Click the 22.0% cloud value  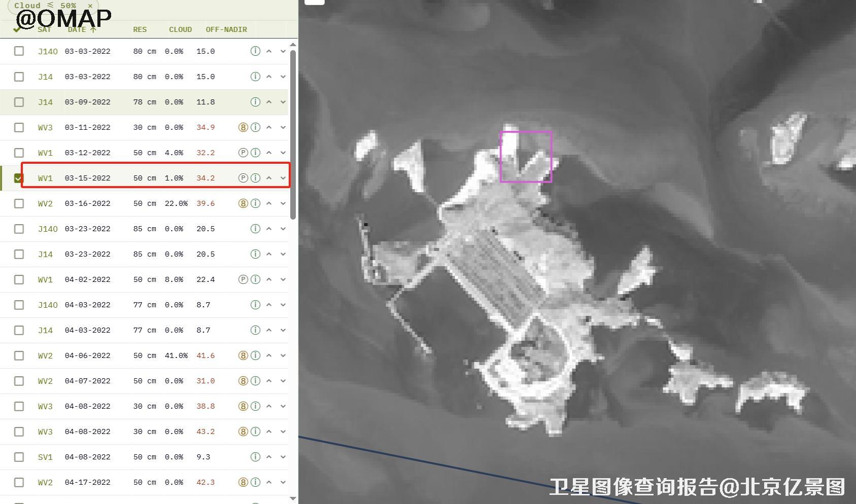click(x=176, y=203)
